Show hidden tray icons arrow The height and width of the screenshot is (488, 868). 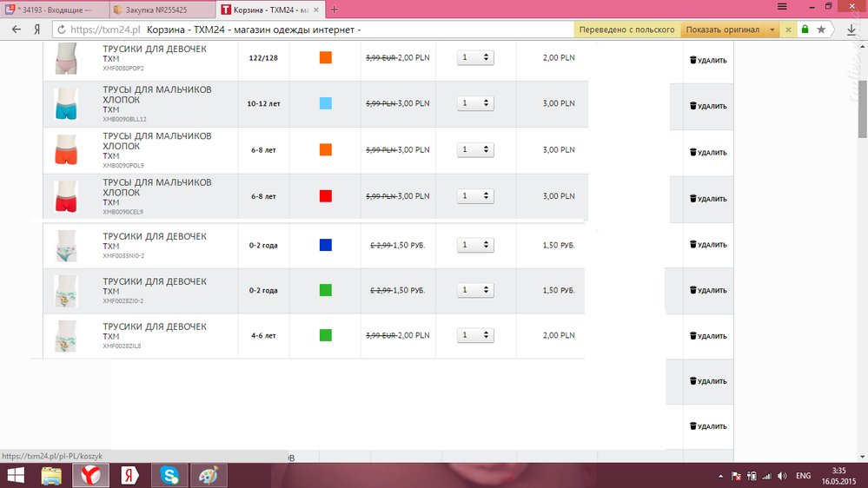pos(720,476)
